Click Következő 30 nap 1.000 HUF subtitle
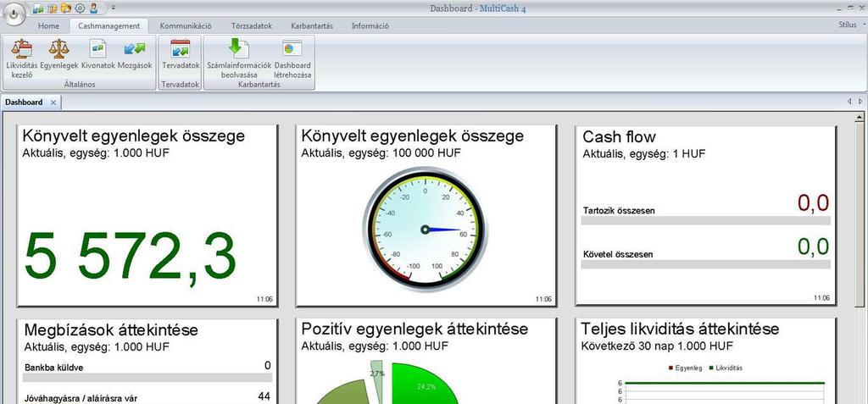 pos(657,346)
